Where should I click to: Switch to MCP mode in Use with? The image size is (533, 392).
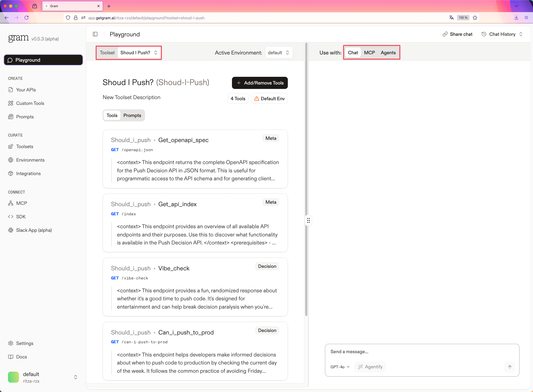pyautogui.click(x=369, y=53)
